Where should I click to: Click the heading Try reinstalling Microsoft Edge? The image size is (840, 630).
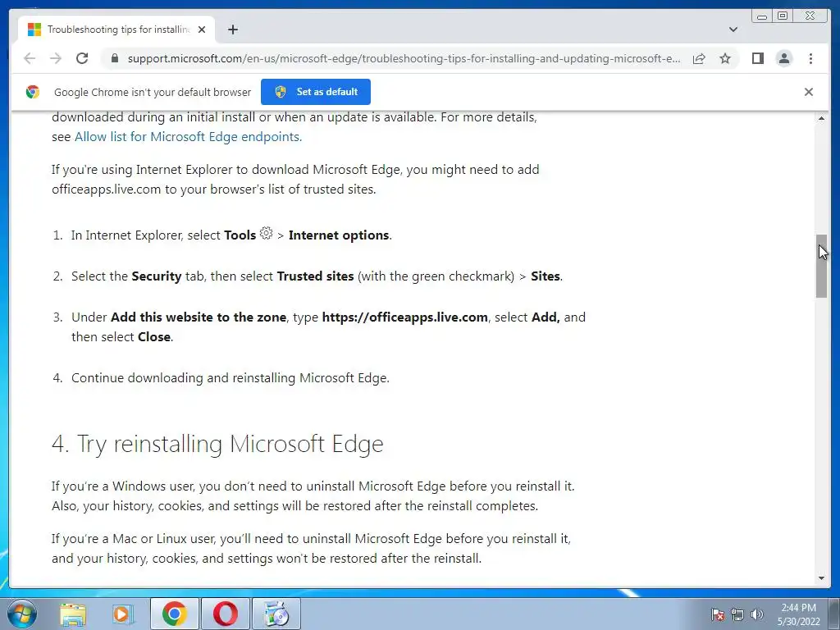[x=217, y=444]
